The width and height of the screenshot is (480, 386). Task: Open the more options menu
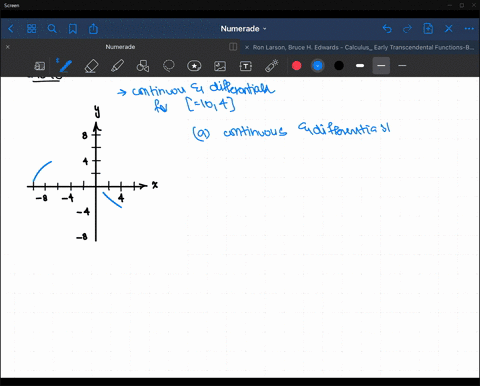coord(469,29)
